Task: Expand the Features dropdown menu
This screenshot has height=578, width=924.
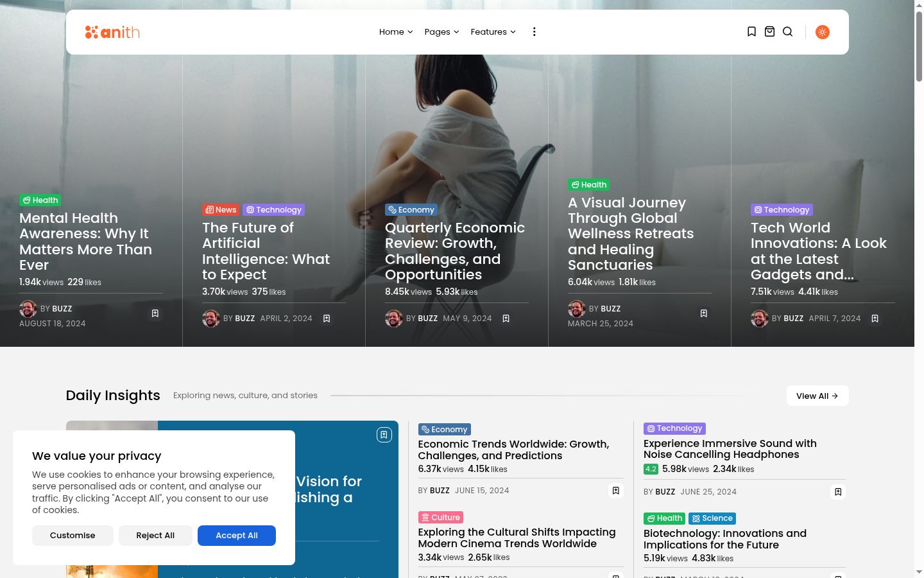Action: tap(493, 31)
